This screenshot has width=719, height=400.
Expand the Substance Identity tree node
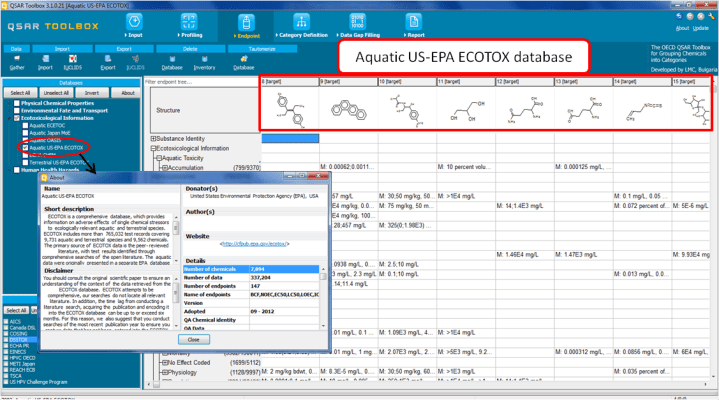153,138
